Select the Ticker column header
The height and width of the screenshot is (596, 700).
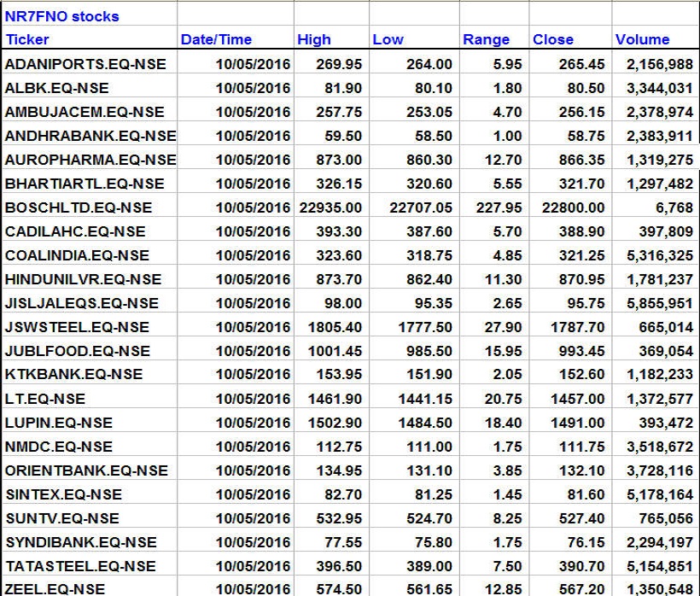27,39
